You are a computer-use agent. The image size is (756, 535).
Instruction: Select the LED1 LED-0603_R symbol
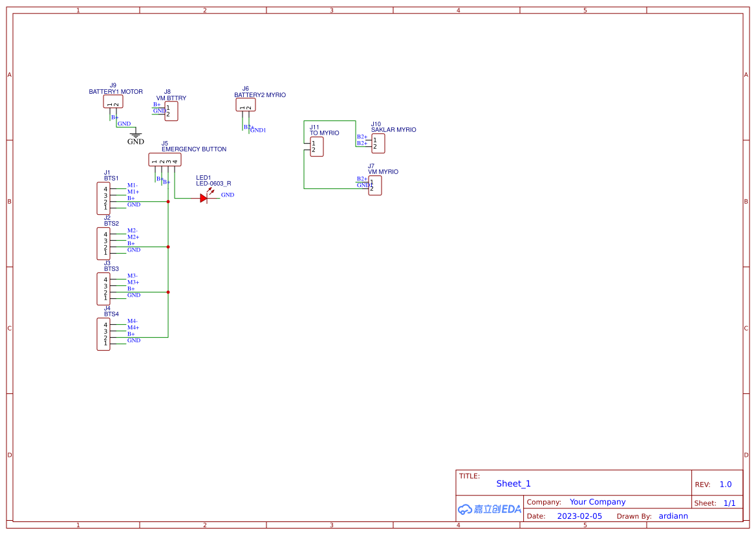click(205, 197)
